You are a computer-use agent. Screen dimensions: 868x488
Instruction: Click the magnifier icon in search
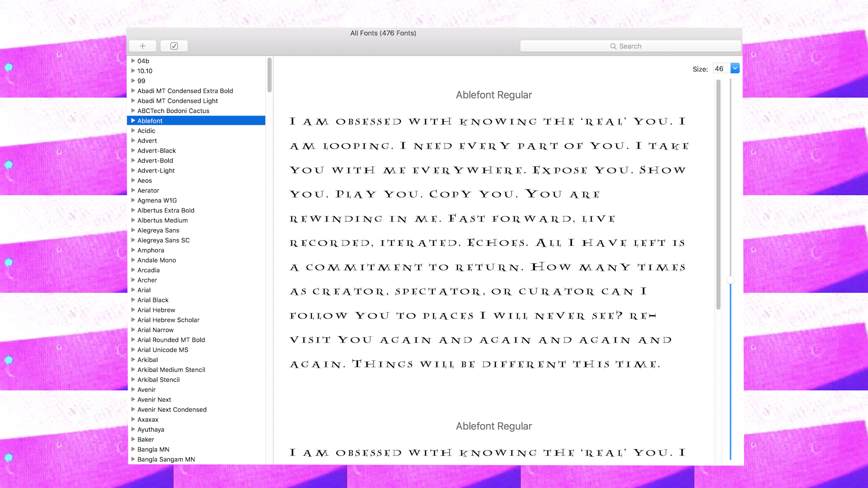pyautogui.click(x=613, y=46)
